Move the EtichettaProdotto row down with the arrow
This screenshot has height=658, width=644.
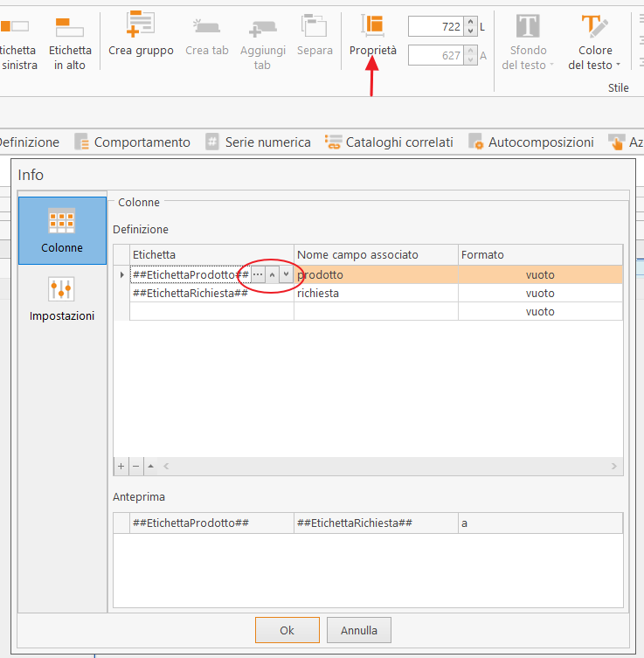286,274
